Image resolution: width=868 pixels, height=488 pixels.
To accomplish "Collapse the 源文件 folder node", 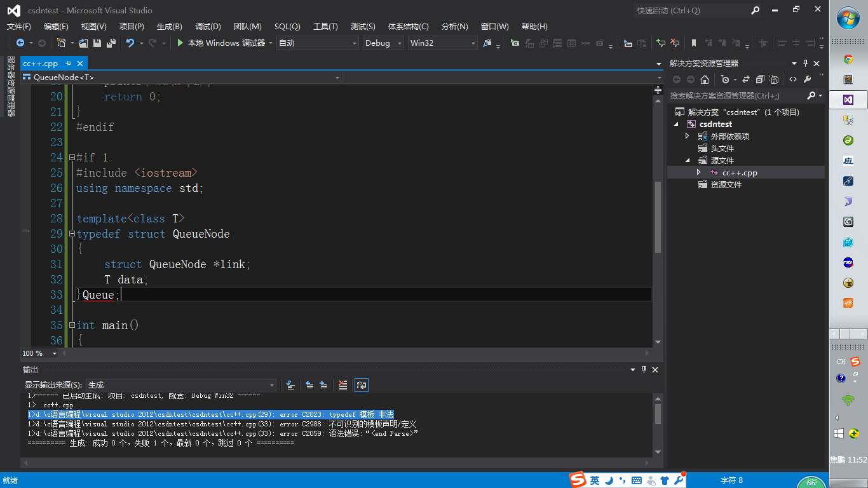I will (x=688, y=160).
